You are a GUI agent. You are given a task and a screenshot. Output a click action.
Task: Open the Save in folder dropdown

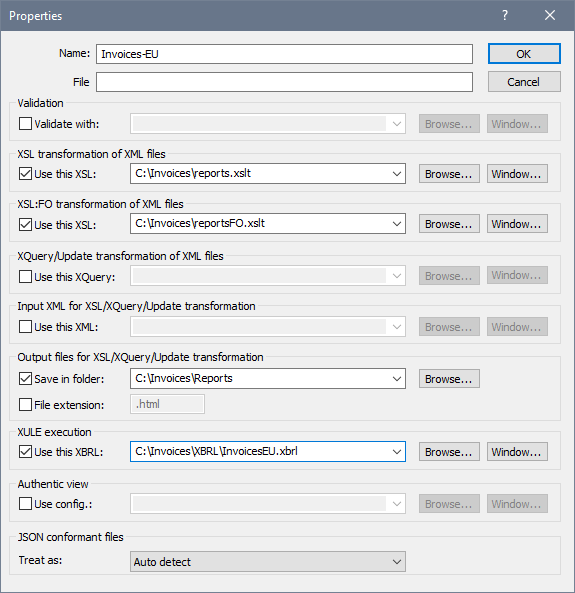click(396, 379)
